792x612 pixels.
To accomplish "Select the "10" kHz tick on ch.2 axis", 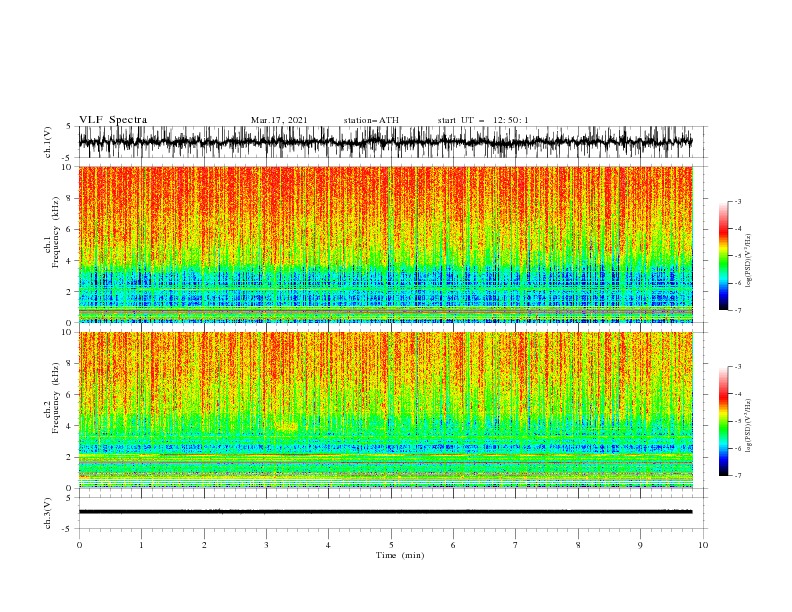I will pos(67,332).
